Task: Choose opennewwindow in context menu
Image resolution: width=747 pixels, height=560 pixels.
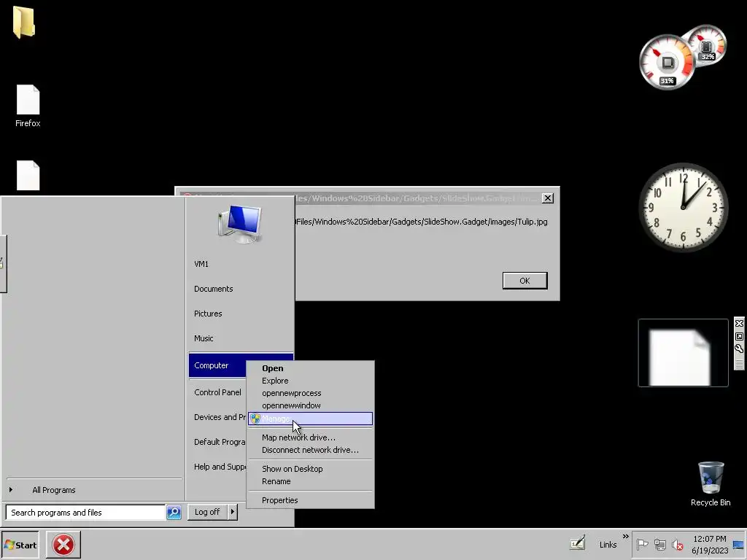Action: (x=310, y=405)
